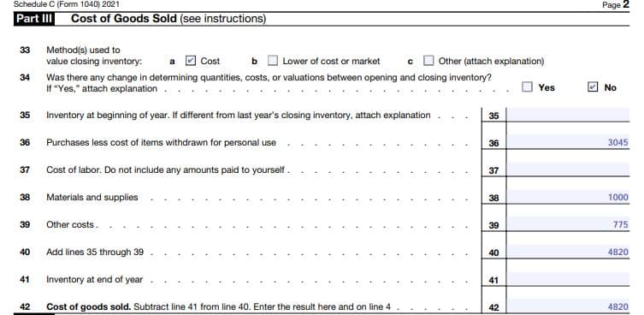This screenshot has width=644, height=315.
Task: Select the line 42 cost of goods sold field
Action: (568, 306)
